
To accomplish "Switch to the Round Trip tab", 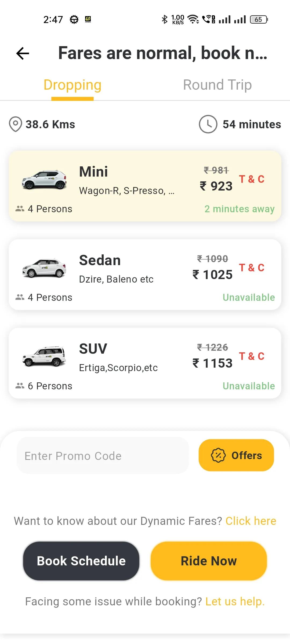I will [217, 85].
